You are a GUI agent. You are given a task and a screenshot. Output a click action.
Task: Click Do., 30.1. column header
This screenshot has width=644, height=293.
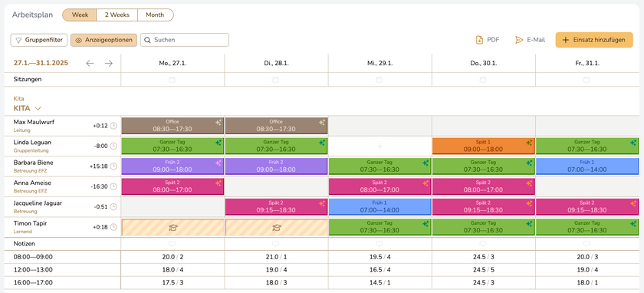coord(484,64)
